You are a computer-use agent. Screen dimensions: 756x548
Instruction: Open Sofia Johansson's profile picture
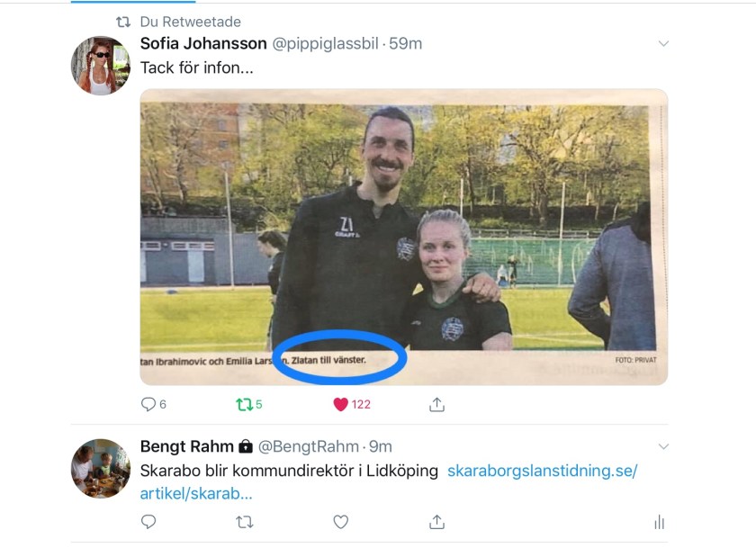101,66
